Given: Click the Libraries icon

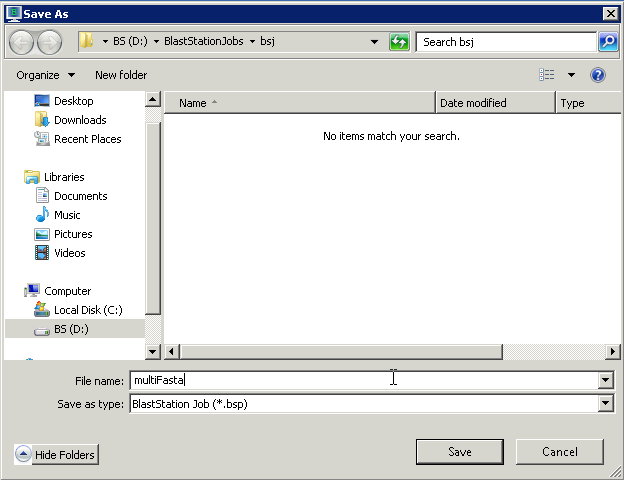Looking at the screenshot, I should pyautogui.click(x=31, y=177).
